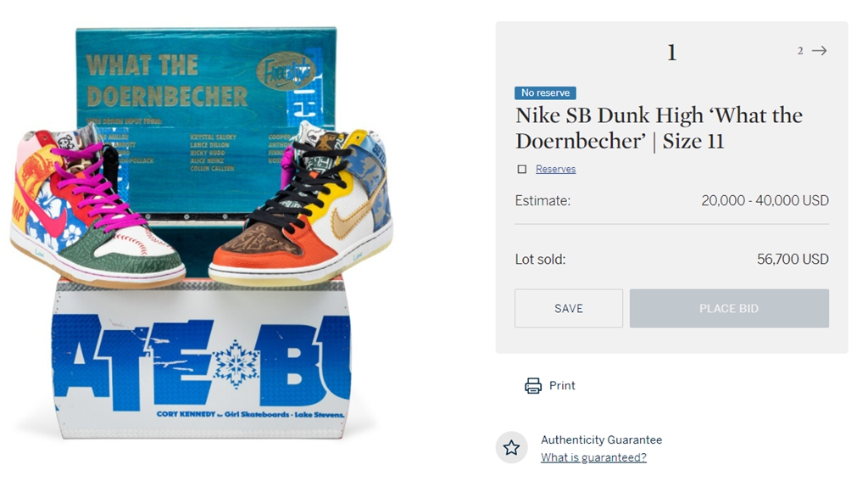The image size is (868, 487).
Task: Click the PLACE BID button
Action: pos(729,308)
